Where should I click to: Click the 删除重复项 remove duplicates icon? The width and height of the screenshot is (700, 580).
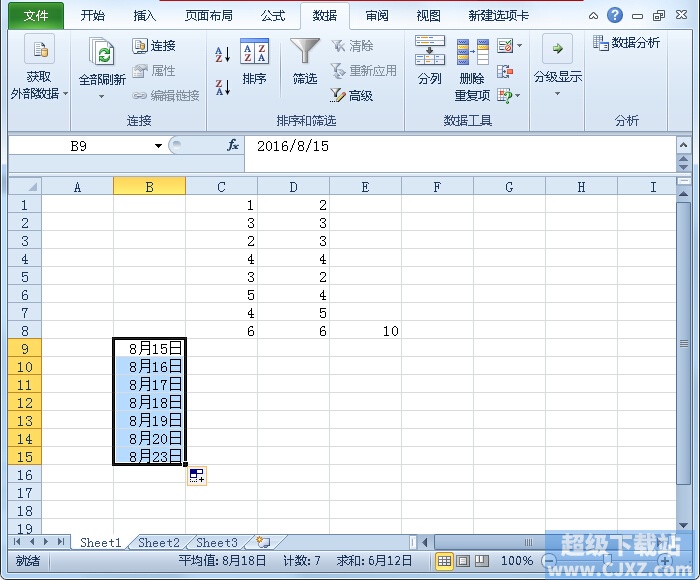(472, 70)
